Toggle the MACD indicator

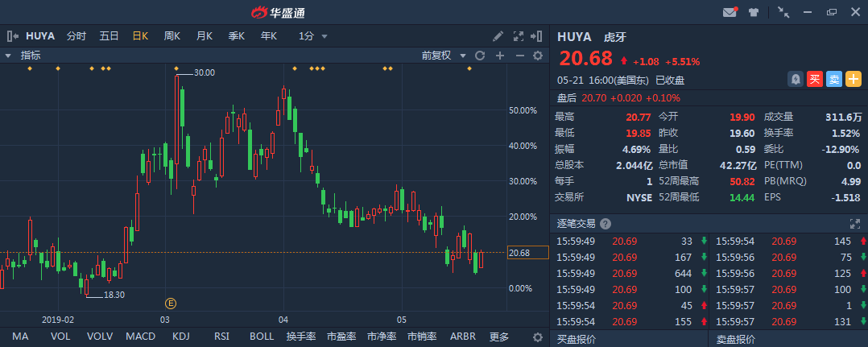click(x=140, y=337)
